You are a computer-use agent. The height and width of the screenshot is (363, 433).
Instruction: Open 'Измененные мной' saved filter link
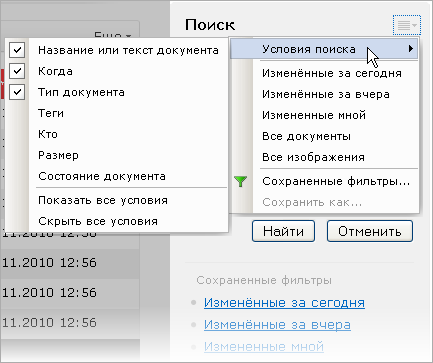pyautogui.click(x=264, y=347)
